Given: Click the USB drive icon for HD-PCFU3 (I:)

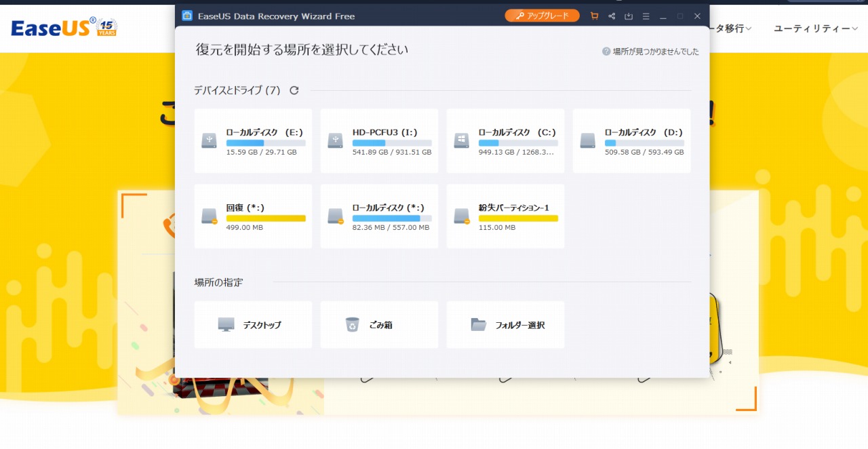Looking at the screenshot, I should pyautogui.click(x=335, y=141).
